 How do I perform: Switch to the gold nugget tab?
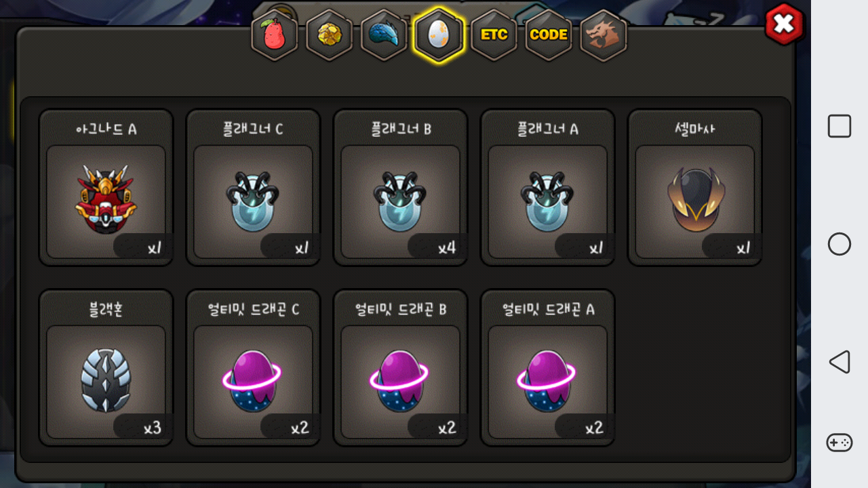click(x=330, y=35)
